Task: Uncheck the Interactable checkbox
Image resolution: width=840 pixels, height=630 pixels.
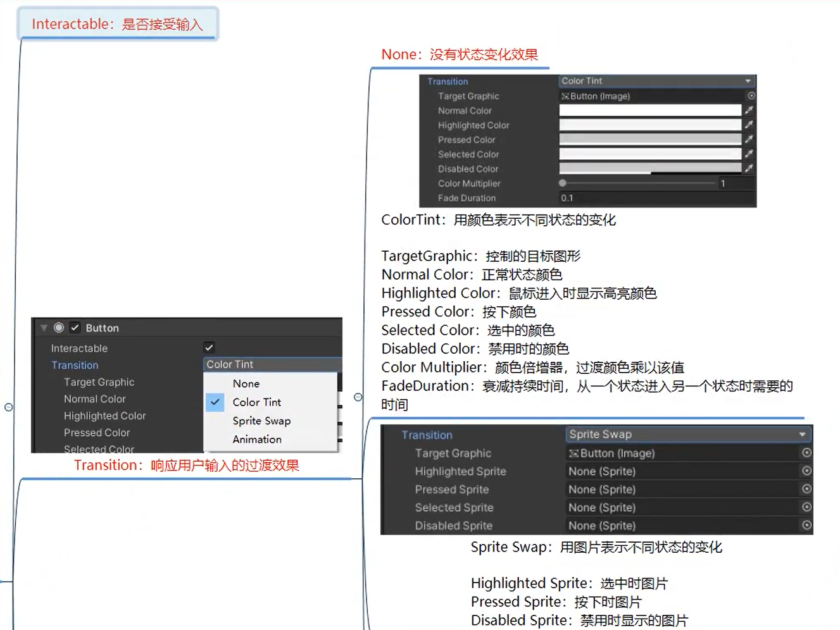Action: pos(209,347)
